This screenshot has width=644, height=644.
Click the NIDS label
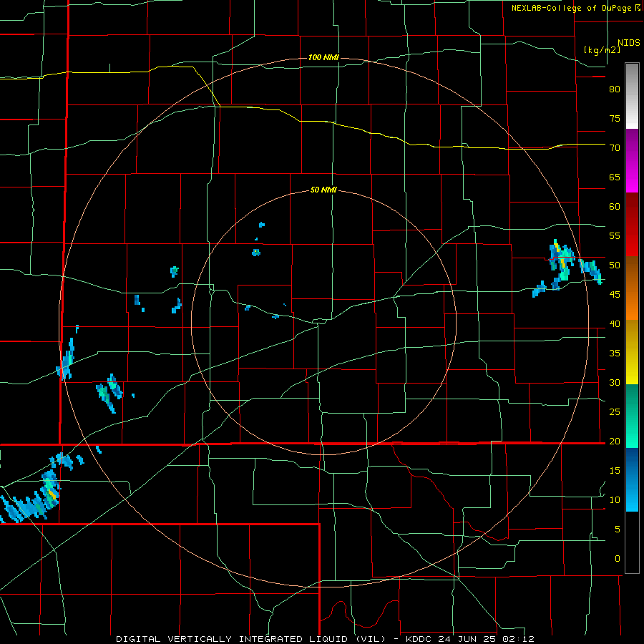[x=629, y=43]
